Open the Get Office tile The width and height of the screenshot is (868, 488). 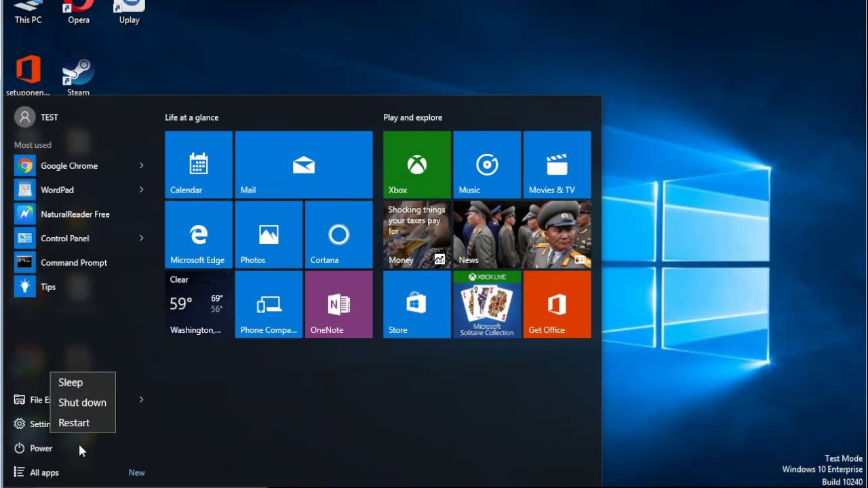coord(557,304)
